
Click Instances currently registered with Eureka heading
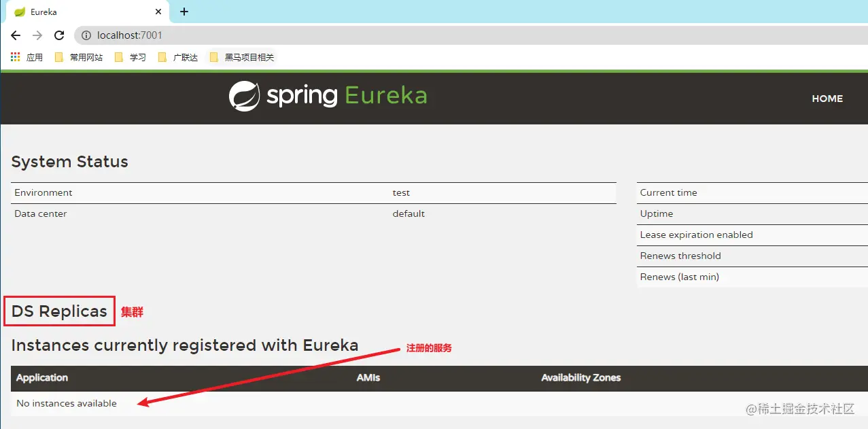[185, 345]
